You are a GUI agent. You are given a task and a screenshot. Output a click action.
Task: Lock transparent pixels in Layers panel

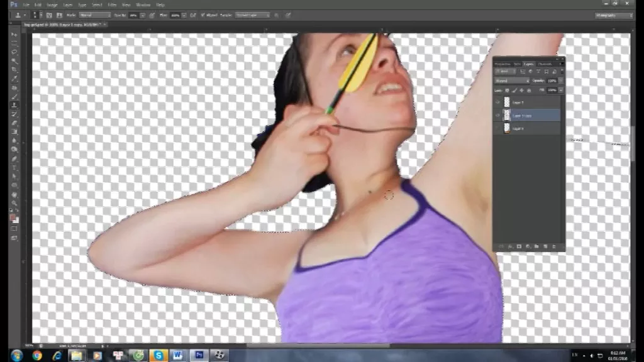pyautogui.click(x=507, y=90)
